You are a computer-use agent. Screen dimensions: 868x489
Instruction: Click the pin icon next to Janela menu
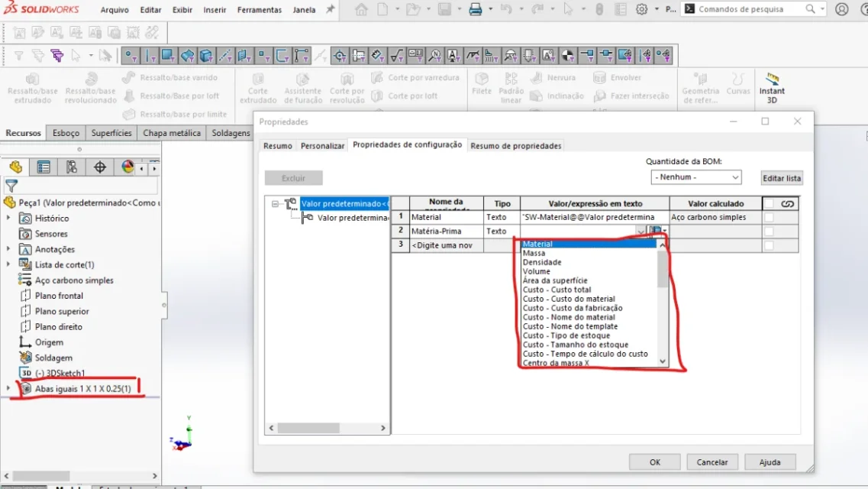[330, 9]
